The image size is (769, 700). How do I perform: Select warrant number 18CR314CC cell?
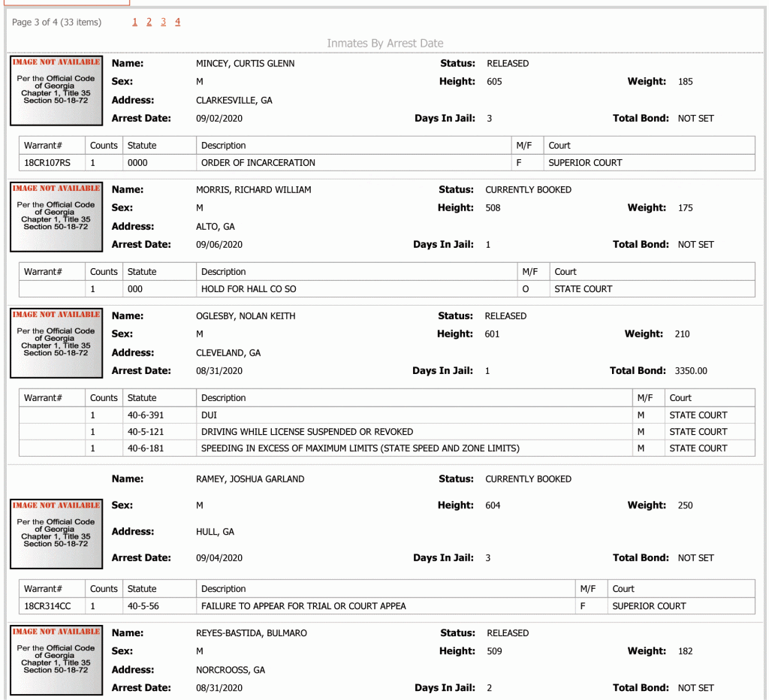[x=52, y=606]
